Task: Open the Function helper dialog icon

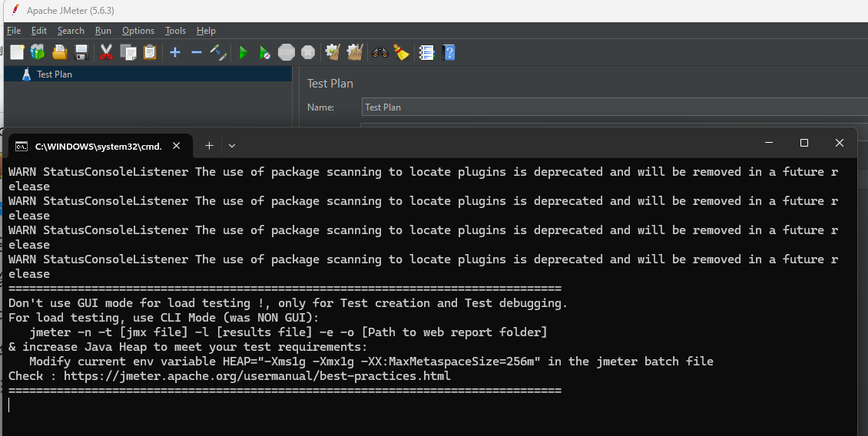Action: (x=426, y=52)
